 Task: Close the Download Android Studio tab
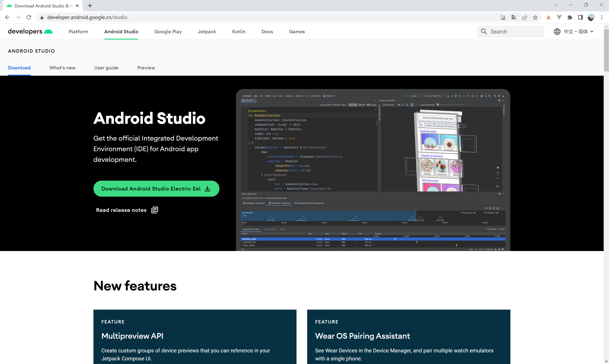click(x=77, y=6)
